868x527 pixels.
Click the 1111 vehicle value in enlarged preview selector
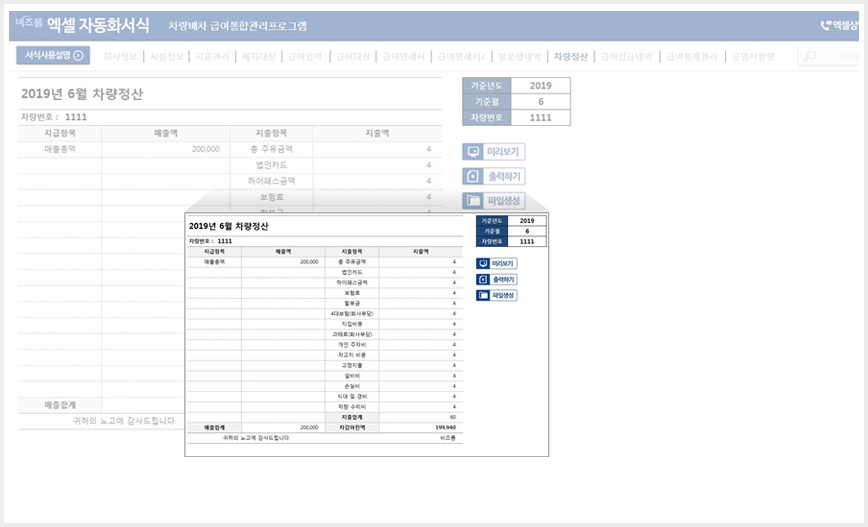pos(527,241)
